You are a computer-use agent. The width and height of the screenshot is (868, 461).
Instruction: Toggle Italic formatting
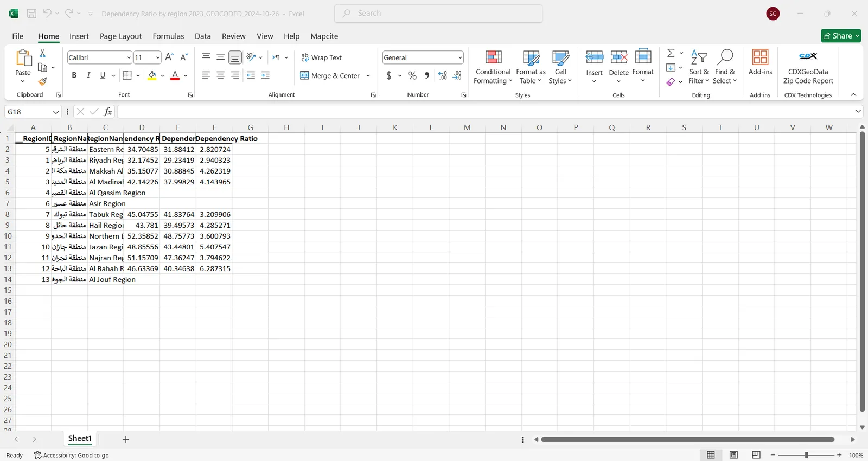(88, 75)
